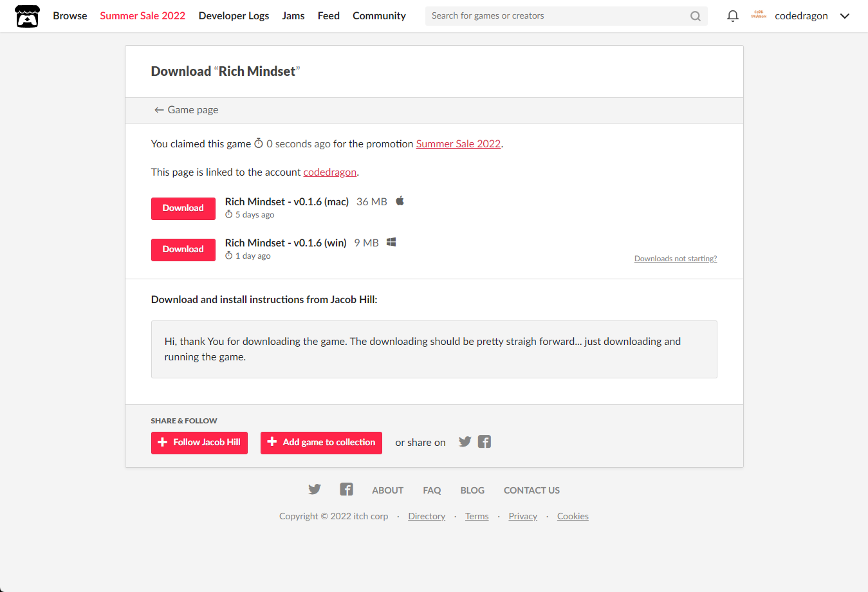Open the Privacy link
868x592 pixels.
pos(522,516)
